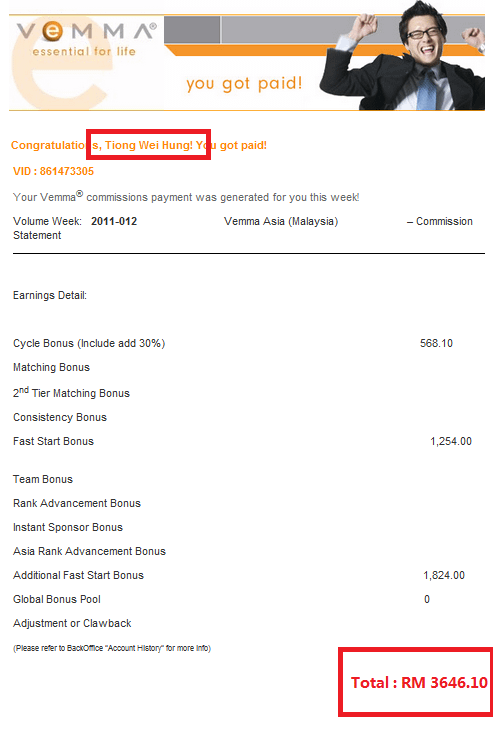
Task: Click the Global Bonus Pool value 0
Action: click(x=427, y=599)
